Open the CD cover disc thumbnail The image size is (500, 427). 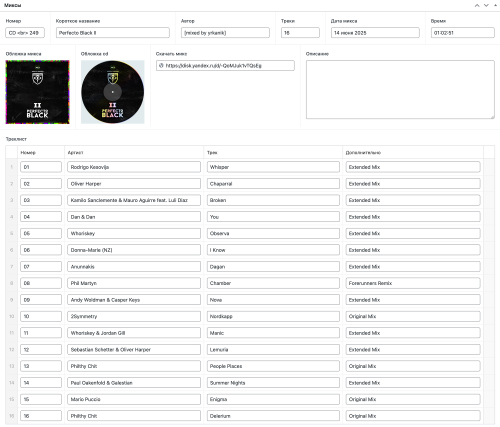(113, 92)
